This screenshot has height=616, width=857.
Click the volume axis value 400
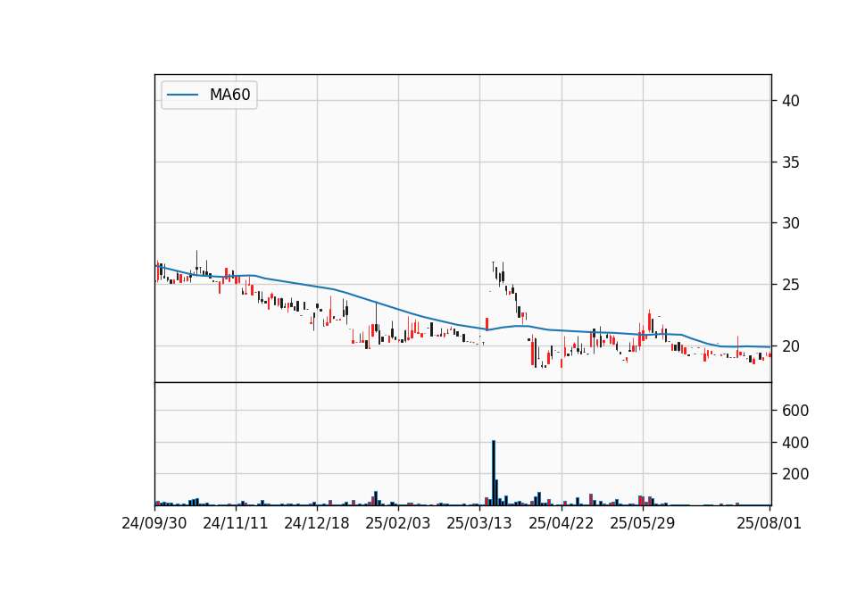click(x=795, y=442)
